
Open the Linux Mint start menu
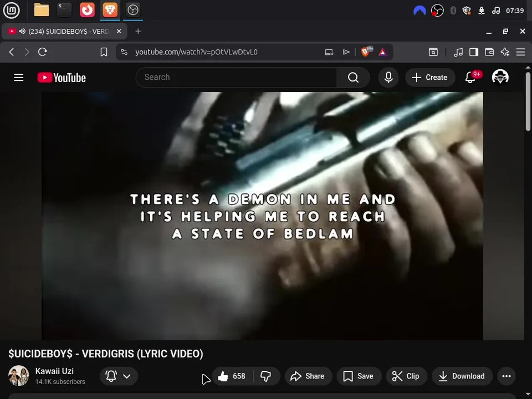click(12, 10)
